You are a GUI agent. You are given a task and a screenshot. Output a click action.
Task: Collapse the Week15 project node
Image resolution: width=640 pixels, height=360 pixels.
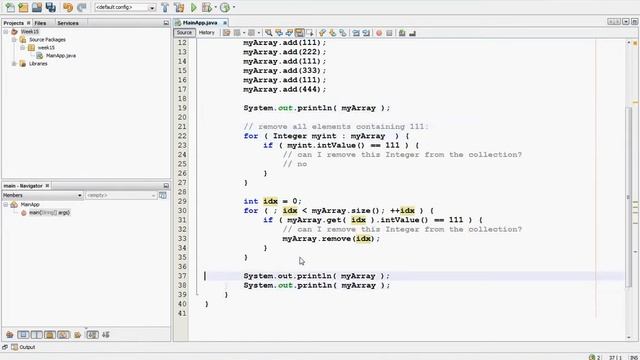pyautogui.click(x=6, y=31)
